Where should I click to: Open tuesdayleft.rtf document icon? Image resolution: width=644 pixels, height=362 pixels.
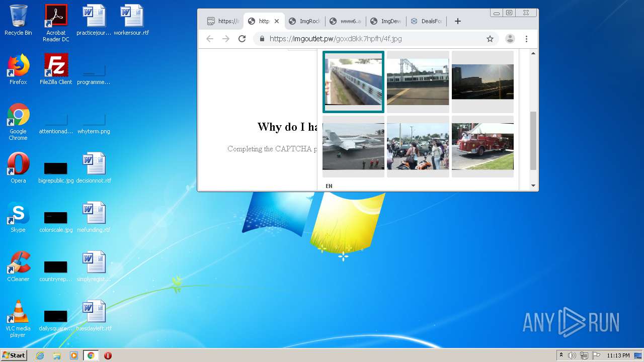pyautogui.click(x=94, y=316)
